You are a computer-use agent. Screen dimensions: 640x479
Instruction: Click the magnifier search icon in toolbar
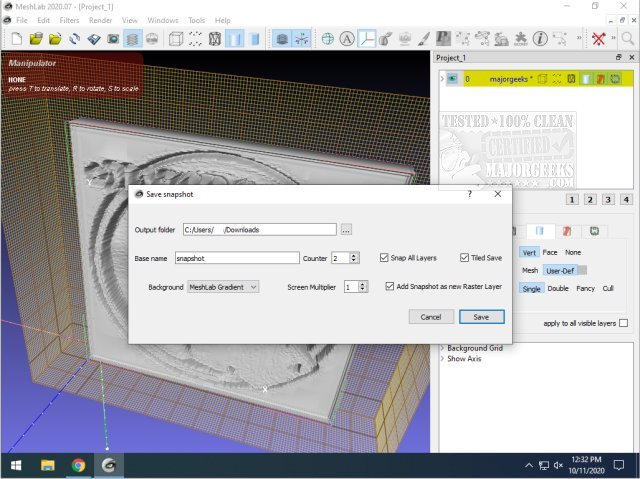tap(625, 39)
